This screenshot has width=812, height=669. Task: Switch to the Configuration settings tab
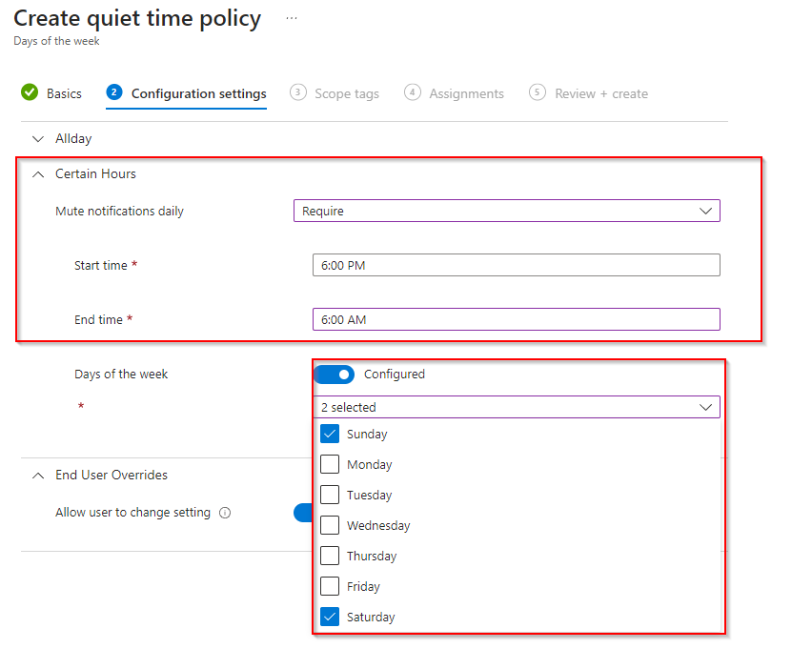198,93
